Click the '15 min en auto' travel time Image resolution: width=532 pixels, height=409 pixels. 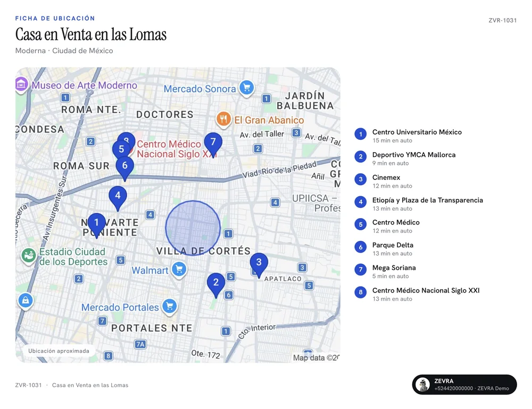(392, 140)
